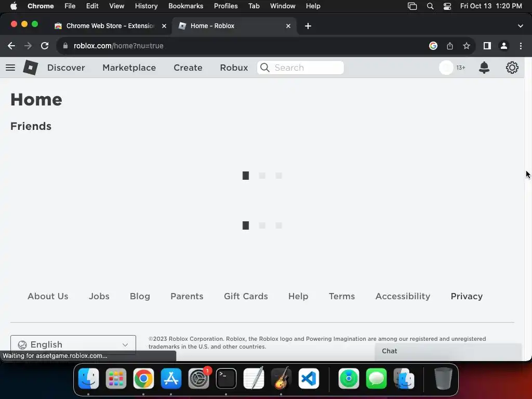This screenshot has height=399, width=532.
Task: Open the Privacy footer link
Action: click(x=467, y=296)
